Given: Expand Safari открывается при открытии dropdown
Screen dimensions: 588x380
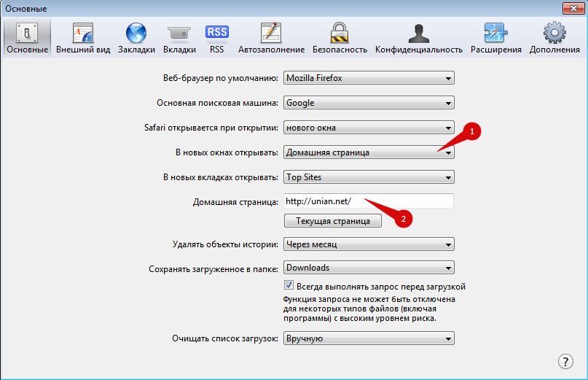Looking at the screenshot, I should [369, 128].
